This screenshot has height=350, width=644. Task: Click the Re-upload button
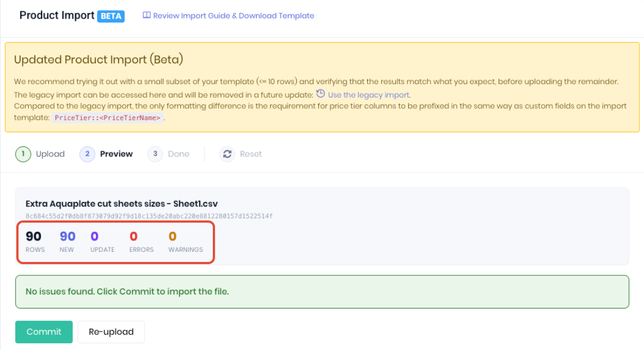click(111, 331)
